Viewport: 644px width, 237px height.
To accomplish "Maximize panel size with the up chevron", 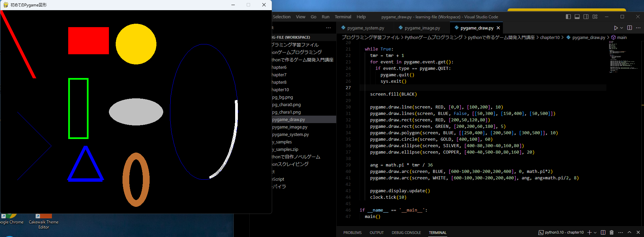I will (x=629, y=232).
